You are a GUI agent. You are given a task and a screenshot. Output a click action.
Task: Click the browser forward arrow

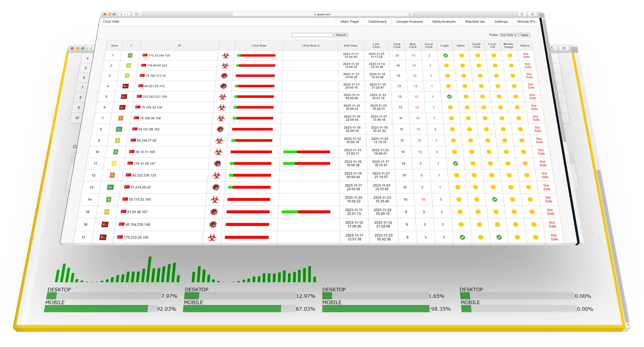click(x=127, y=14)
